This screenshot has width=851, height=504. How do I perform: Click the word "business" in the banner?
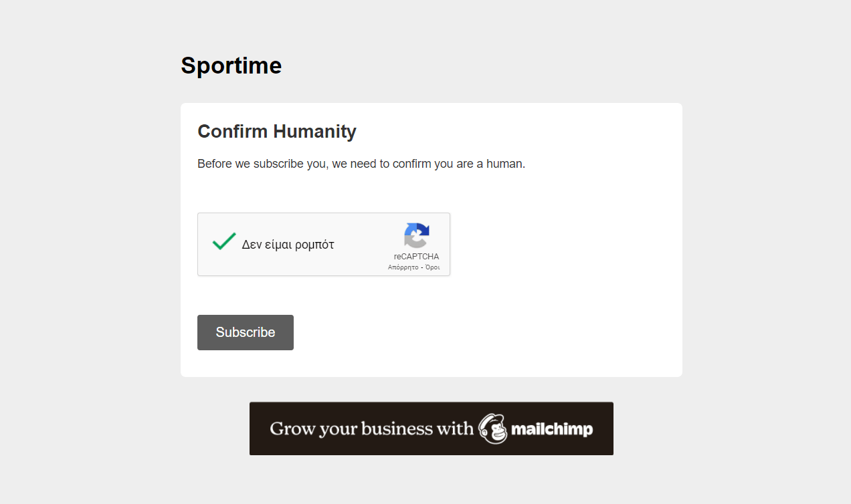point(397,428)
